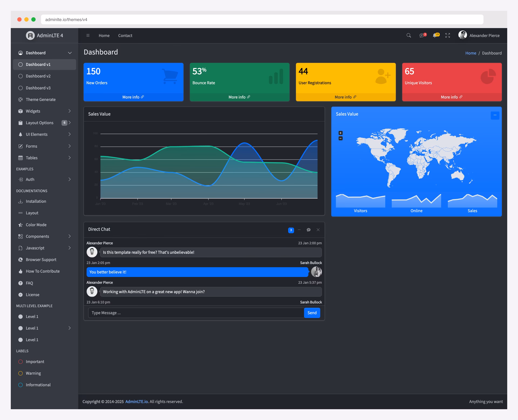This screenshot has width=518, height=420.
Task: Click More info on User Registrations card
Action: tap(346, 97)
